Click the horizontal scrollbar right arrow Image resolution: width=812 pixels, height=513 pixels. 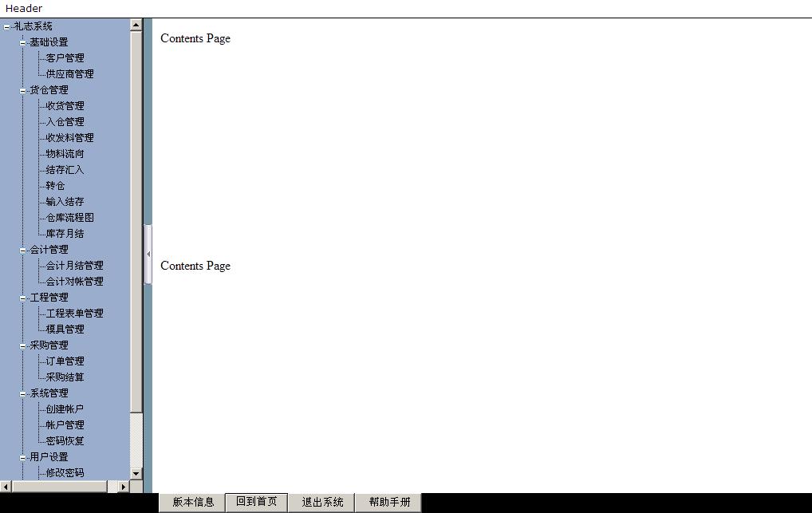[x=124, y=487]
